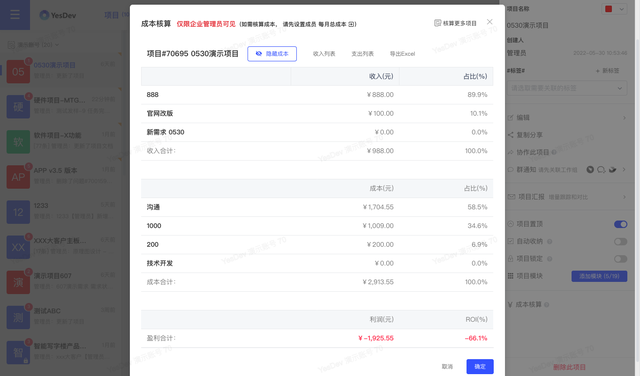Click the 成本核算 yen icon in sidebar

pyautogui.click(x=510, y=305)
